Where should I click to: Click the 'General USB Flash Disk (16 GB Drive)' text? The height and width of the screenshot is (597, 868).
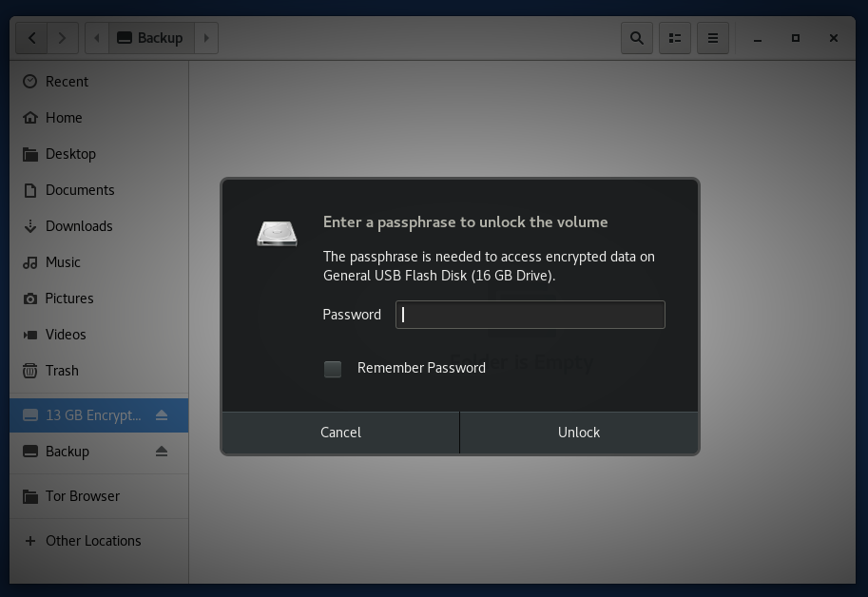click(437, 276)
